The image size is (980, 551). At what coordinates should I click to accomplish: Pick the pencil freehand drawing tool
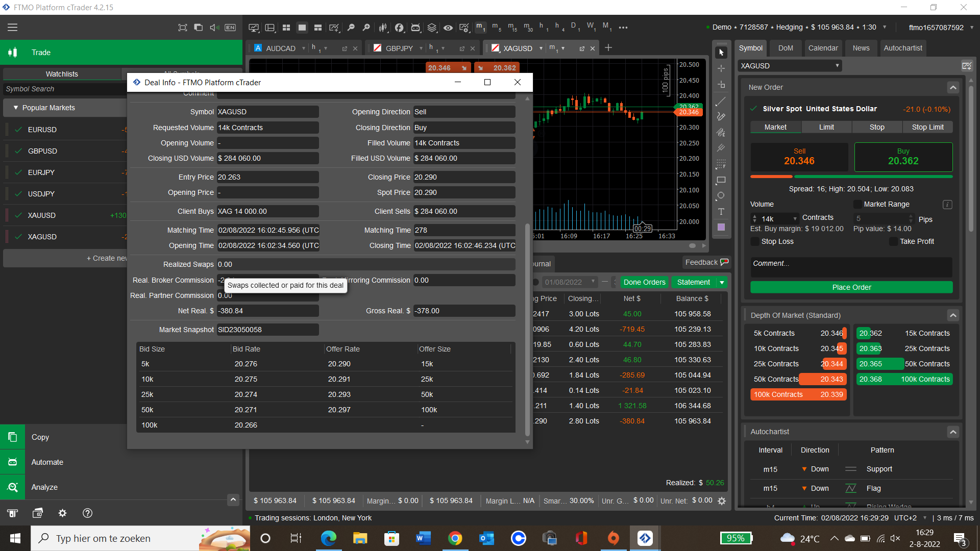pos(721,116)
